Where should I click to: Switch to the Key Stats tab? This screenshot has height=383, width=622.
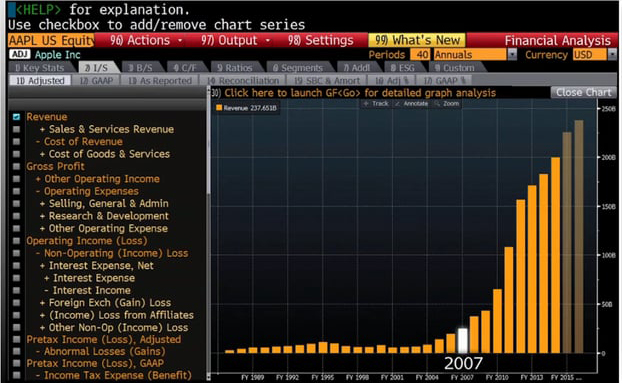pyautogui.click(x=40, y=68)
